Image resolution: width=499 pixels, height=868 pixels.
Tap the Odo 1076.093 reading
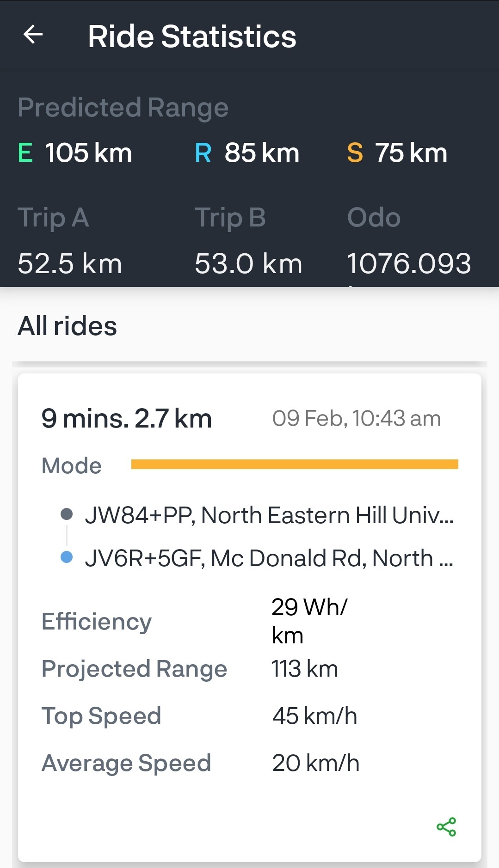[x=409, y=264]
